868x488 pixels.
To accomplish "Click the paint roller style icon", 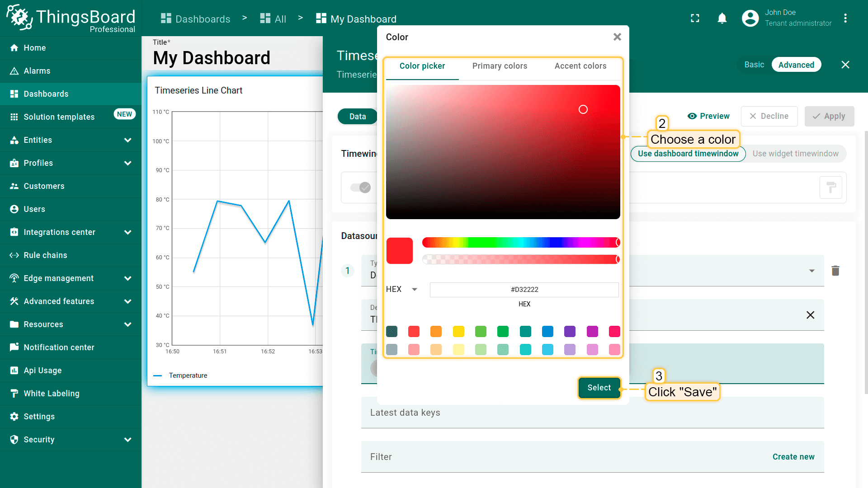I will [830, 188].
